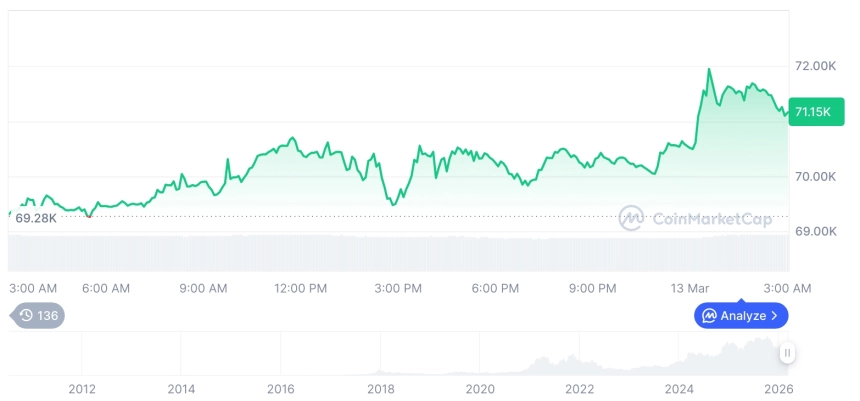This screenshot has height=401, width=860.
Task: Jump to 2024 on the overview timeline
Action: [679, 389]
